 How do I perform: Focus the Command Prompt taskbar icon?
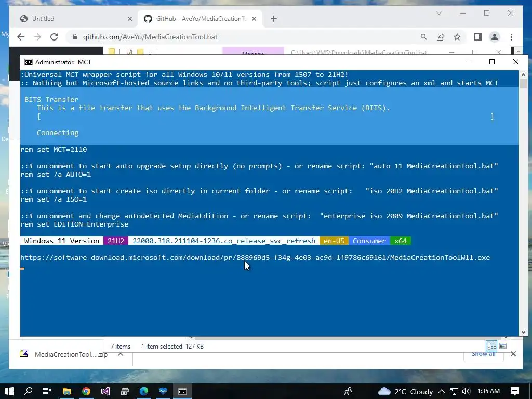182,391
